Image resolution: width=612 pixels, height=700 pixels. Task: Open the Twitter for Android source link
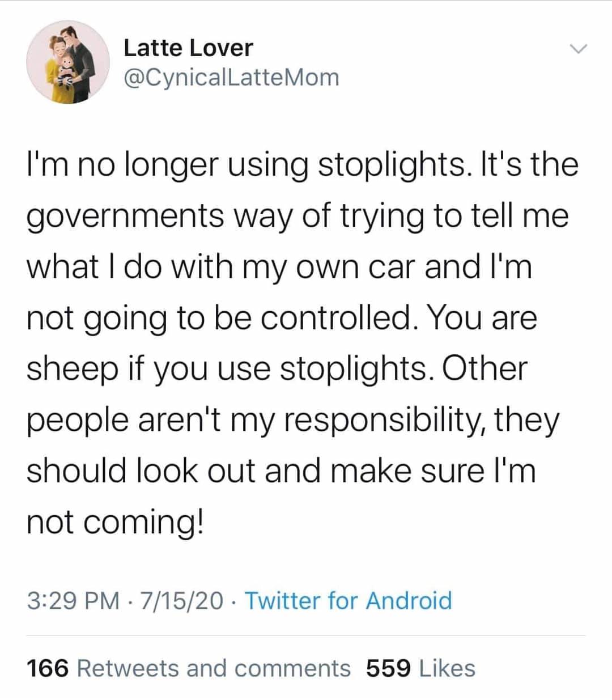[348, 600]
